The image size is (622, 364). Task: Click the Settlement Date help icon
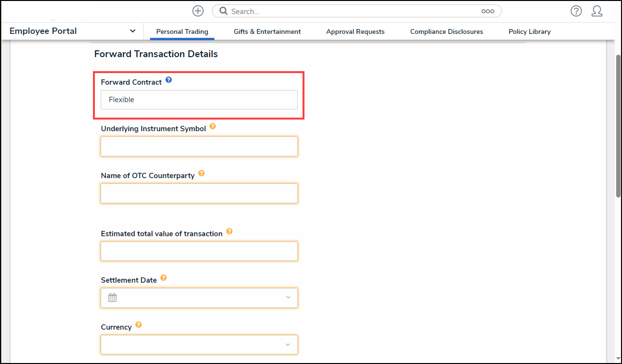click(x=164, y=278)
